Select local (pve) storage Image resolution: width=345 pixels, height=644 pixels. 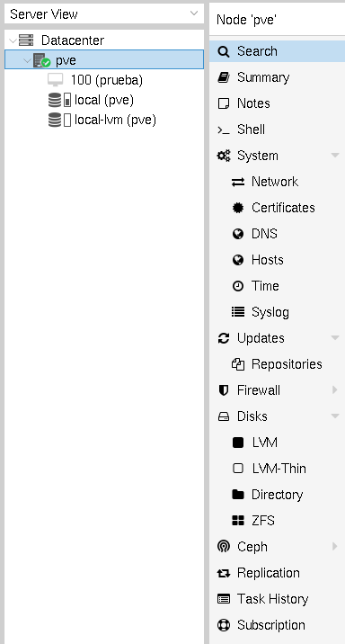[x=104, y=100]
